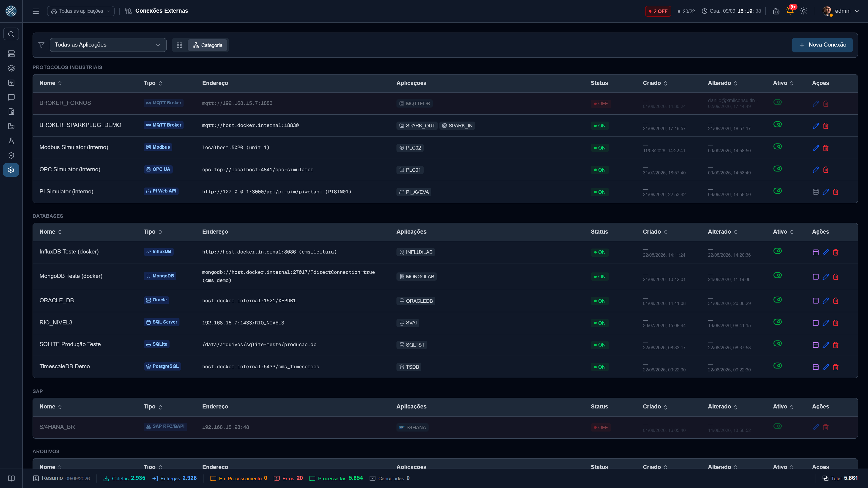
Task: Open the robot assistant icon
Action: tap(776, 11)
